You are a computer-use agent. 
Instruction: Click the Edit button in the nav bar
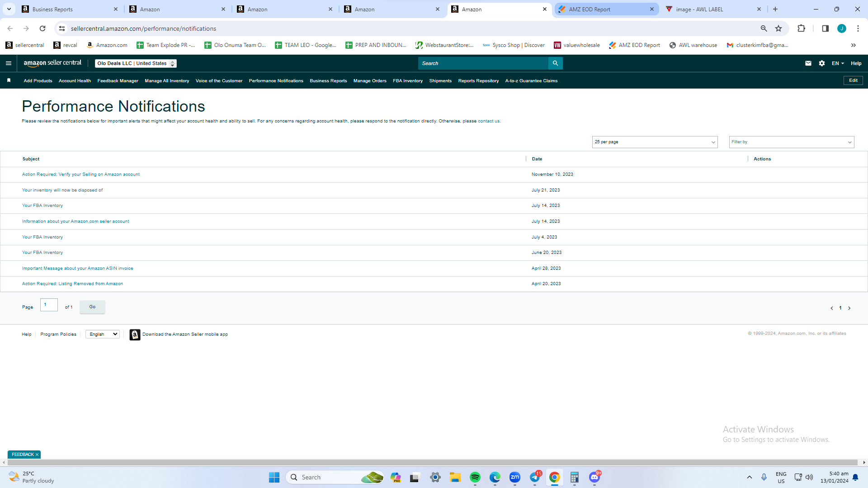tap(853, 80)
